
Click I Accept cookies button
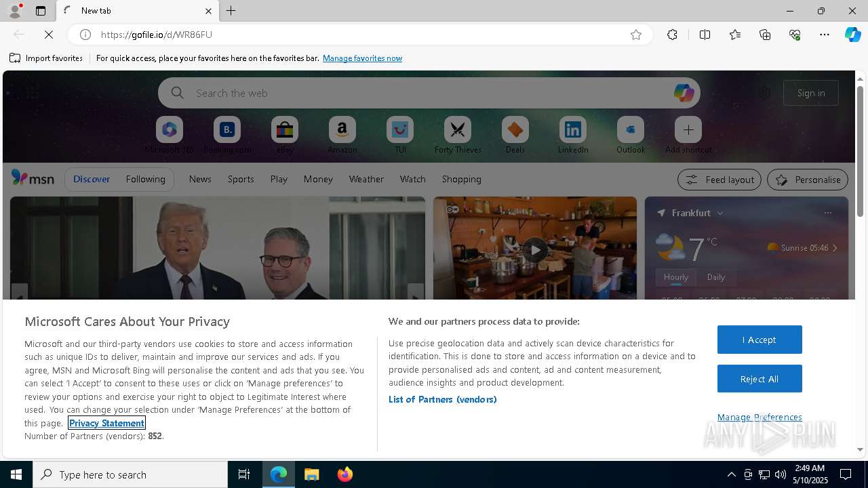(x=759, y=340)
